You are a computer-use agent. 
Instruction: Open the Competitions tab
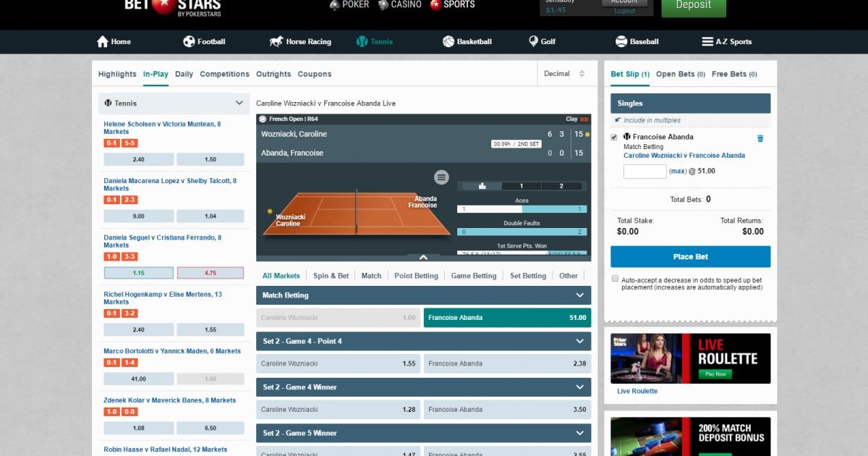coord(224,74)
